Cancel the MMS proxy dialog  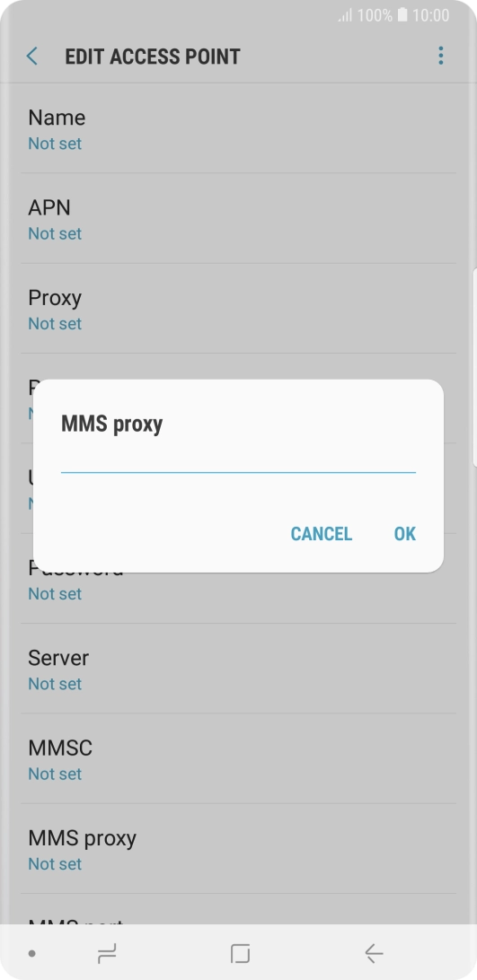[321, 534]
